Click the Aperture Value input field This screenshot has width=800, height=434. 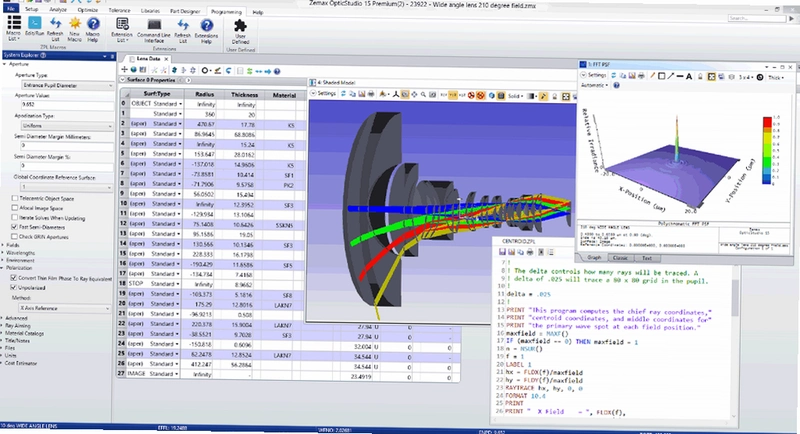67,104
